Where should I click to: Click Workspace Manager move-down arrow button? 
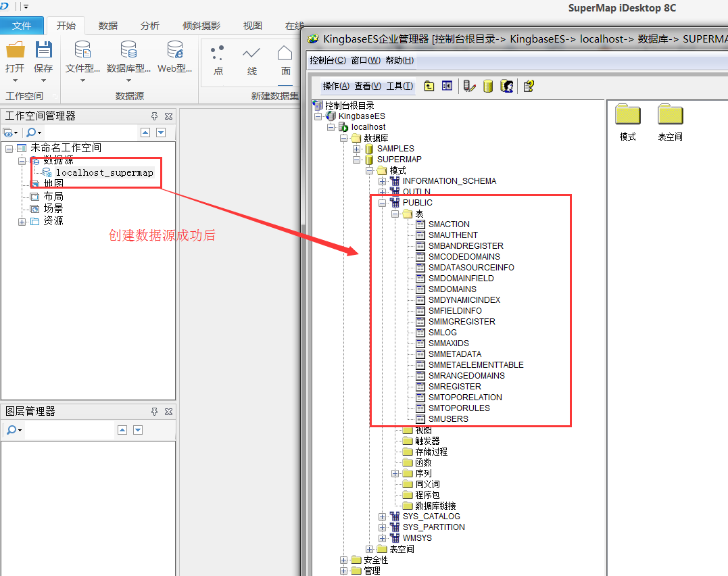161,133
